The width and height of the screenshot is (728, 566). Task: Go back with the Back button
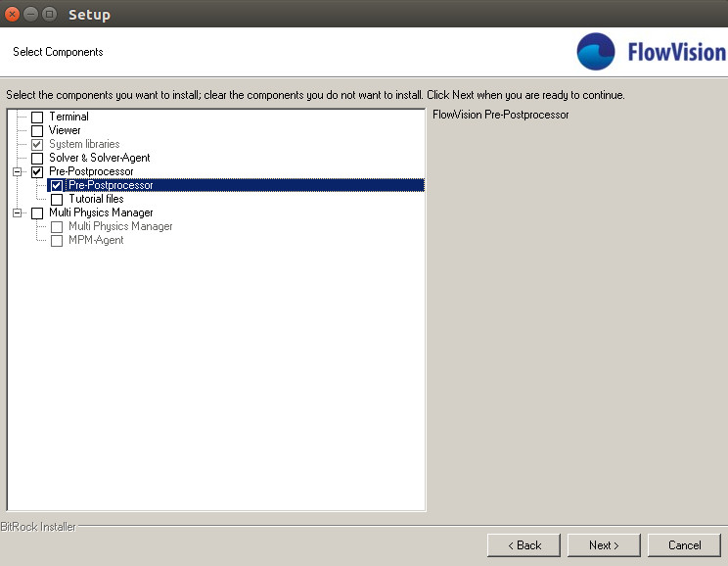[x=523, y=545]
